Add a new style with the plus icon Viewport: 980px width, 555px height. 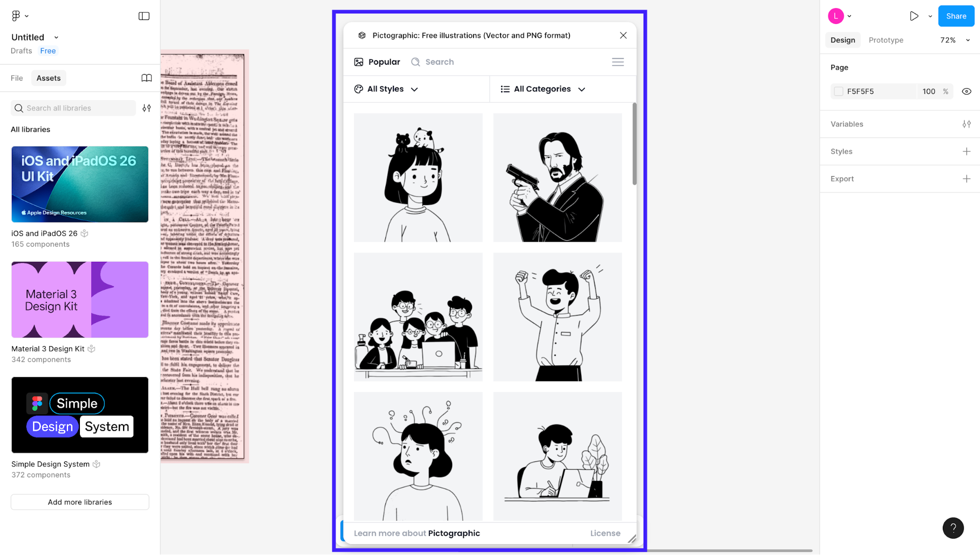[966, 151]
